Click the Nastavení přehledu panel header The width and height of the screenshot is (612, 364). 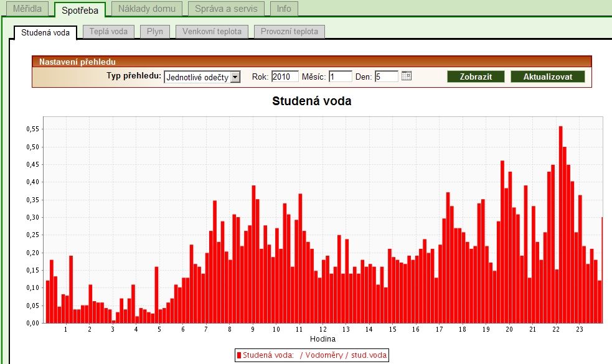[x=311, y=62]
